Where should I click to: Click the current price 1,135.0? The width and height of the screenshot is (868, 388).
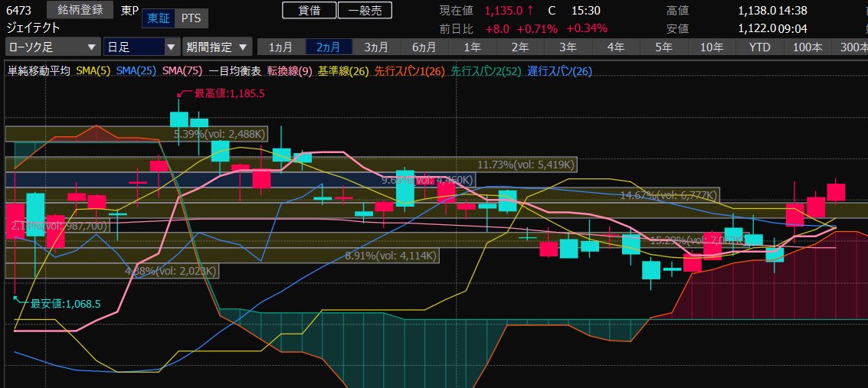click(x=505, y=11)
